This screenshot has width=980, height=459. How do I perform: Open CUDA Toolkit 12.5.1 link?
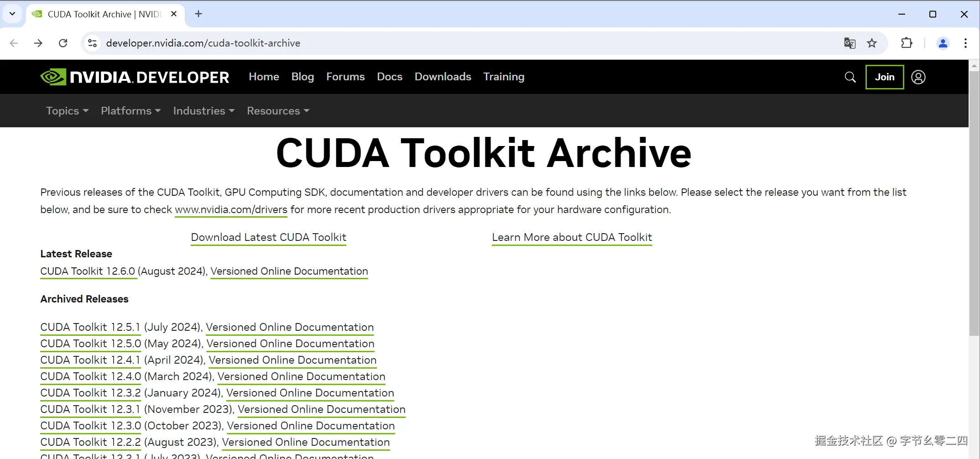[x=90, y=327]
